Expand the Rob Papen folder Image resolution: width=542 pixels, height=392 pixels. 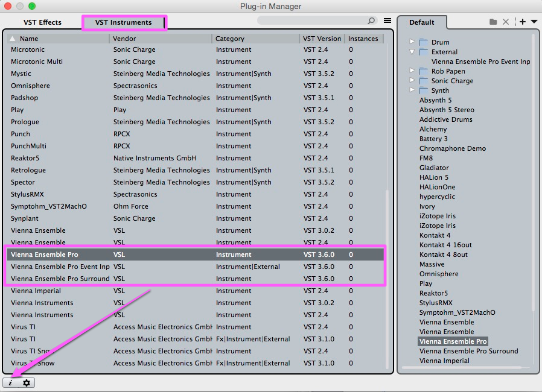pyautogui.click(x=412, y=71)
